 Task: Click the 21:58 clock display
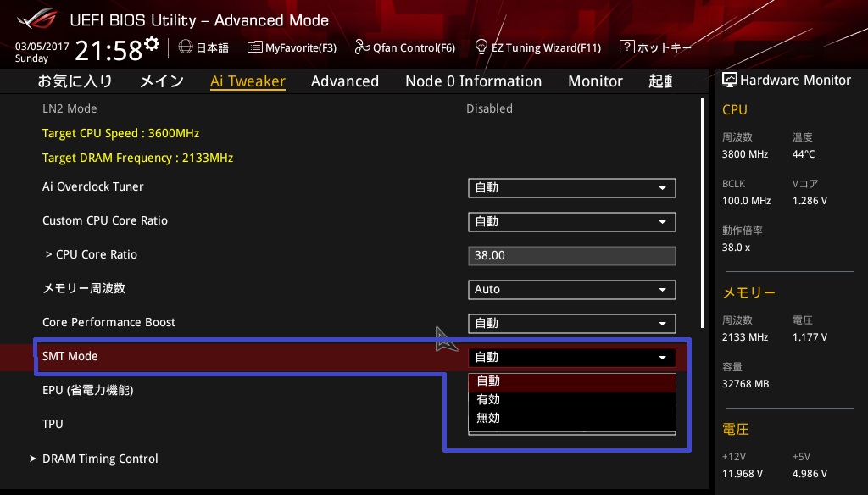[108, 50]
